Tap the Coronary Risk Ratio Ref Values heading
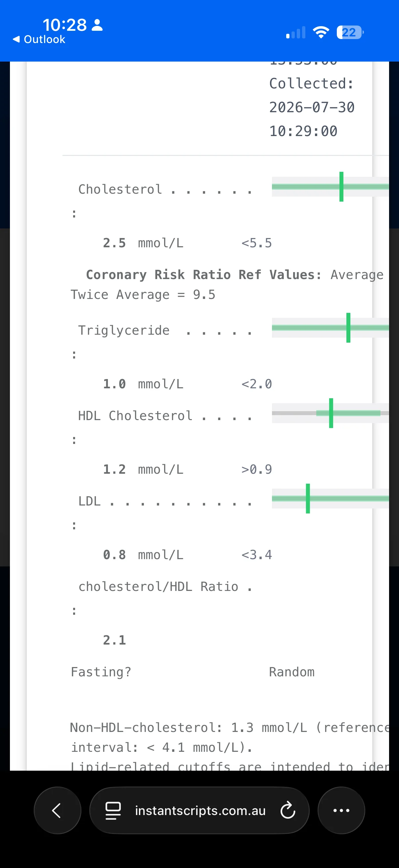399x868 pixels. 204,275
